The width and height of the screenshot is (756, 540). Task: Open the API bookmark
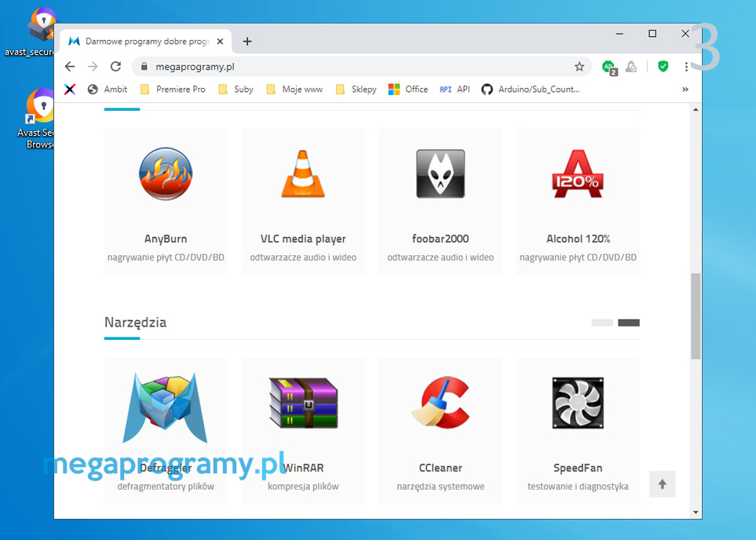point(455,89)
